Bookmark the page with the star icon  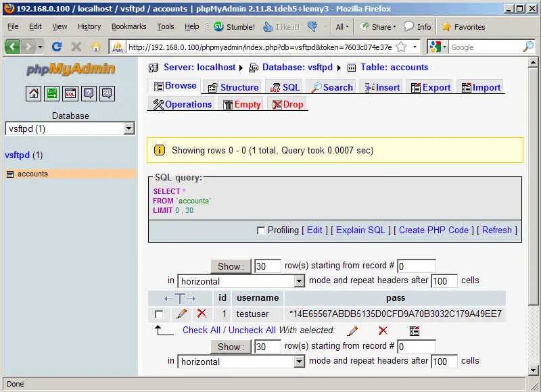[x=401, y=47]
